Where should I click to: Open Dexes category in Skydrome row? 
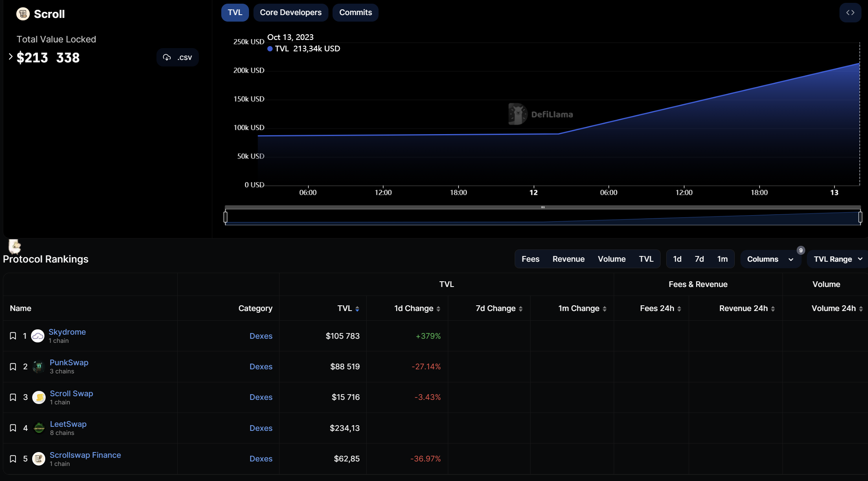[x=261, y=336]
